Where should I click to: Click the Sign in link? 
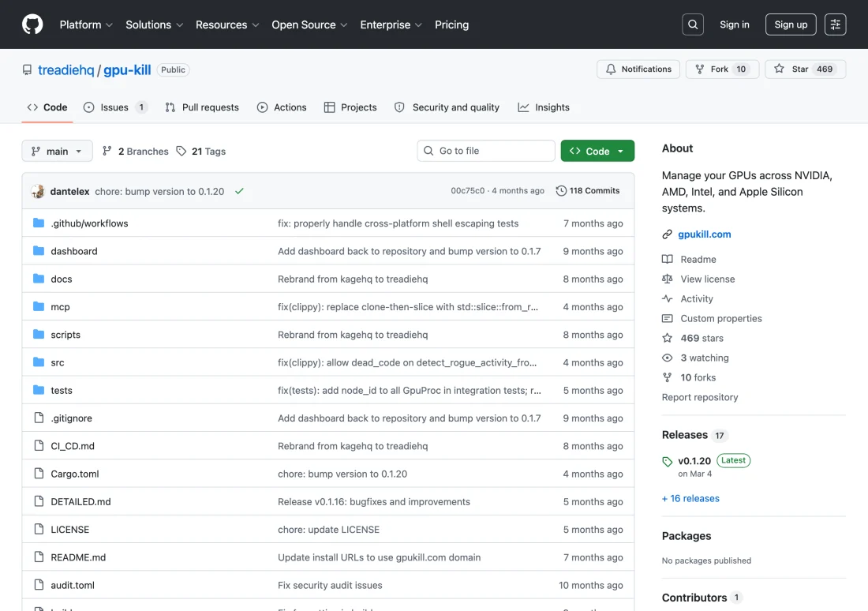[x=734, y=24]
